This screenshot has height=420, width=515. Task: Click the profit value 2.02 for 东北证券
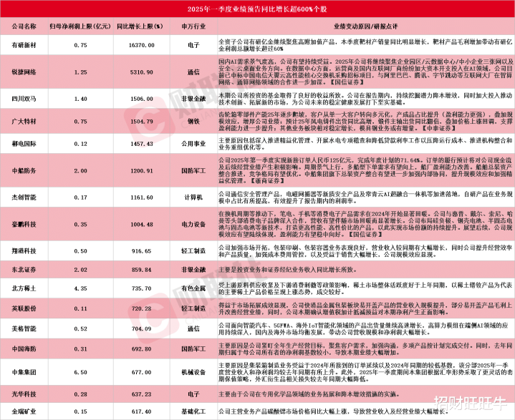coord(80,270)
